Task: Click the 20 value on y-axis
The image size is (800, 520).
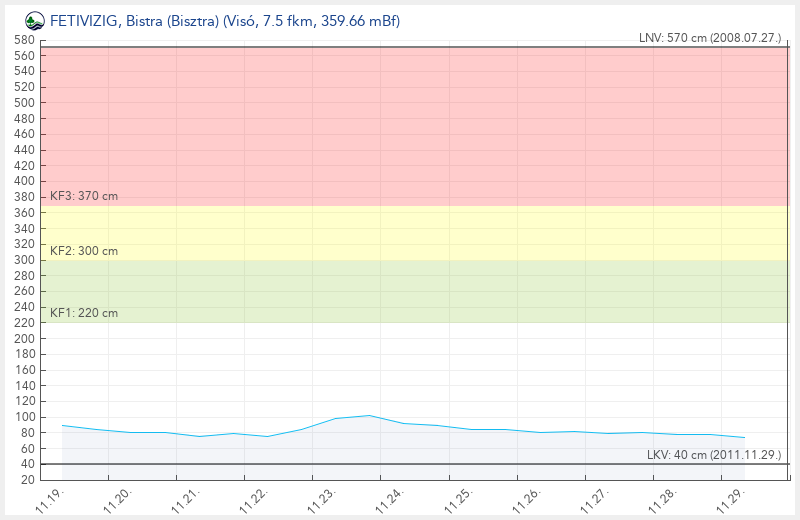Action: pos(28,480)
